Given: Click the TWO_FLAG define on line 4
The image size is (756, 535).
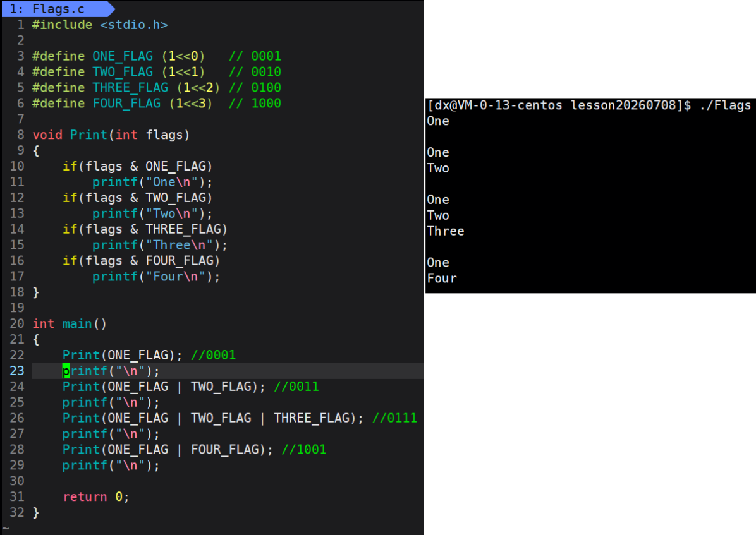Looking at the screenshot, I should point(119,72).
